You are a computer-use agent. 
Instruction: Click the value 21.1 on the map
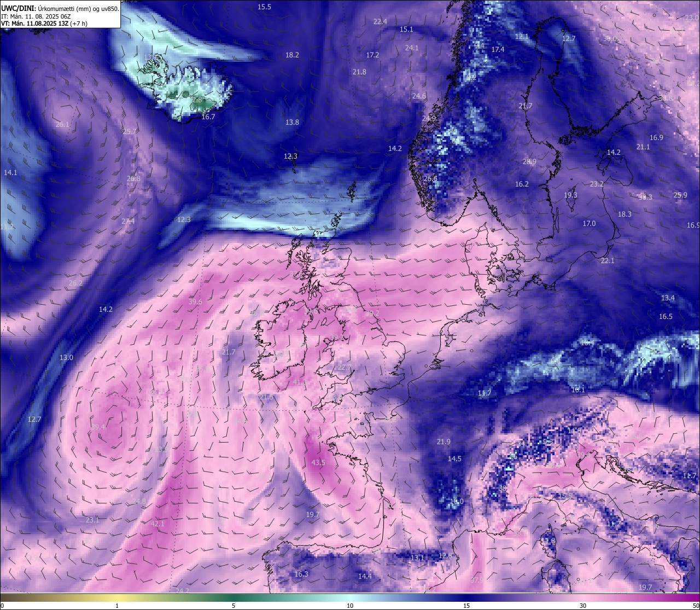click(x=643, y=147)
